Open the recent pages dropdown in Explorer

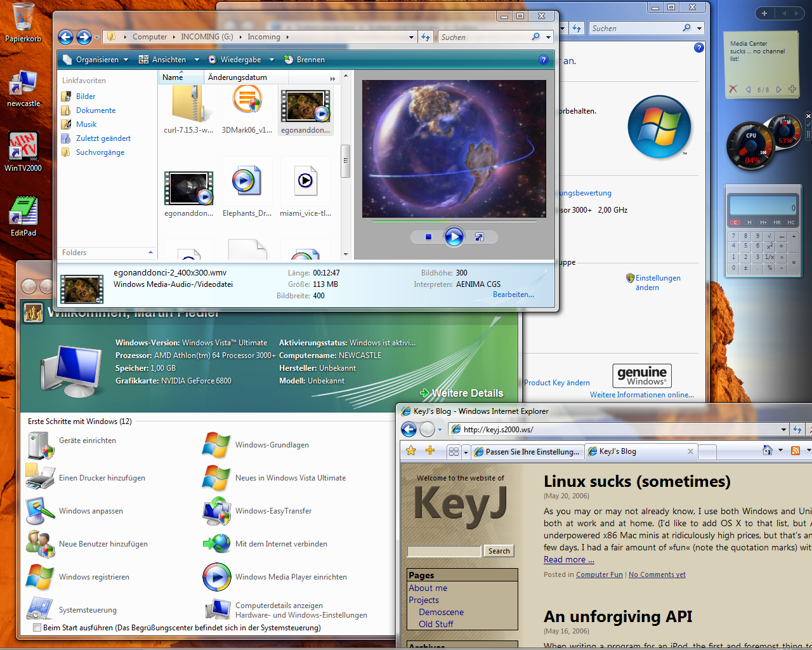click(96, 37)
